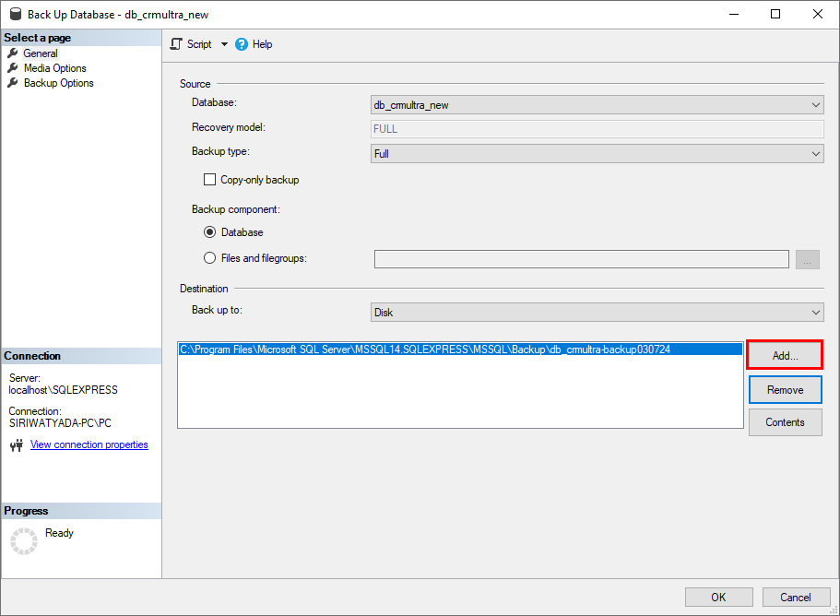The width and height of the screenshot is (840, 616).
Task: Click the Select a page header
Action: click(81, 38)
